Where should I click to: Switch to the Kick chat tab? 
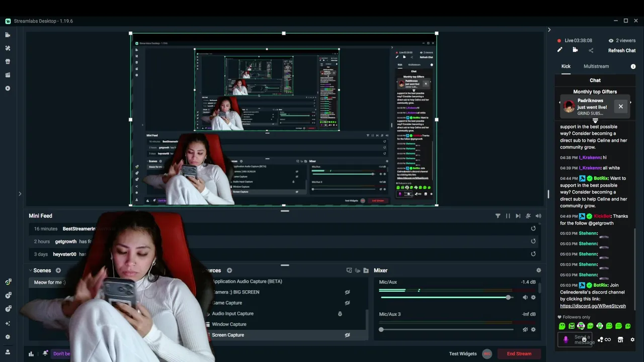coord(566,66)
